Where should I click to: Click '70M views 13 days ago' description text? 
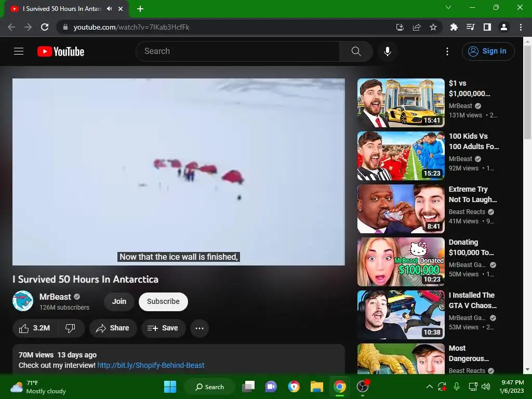58,355
